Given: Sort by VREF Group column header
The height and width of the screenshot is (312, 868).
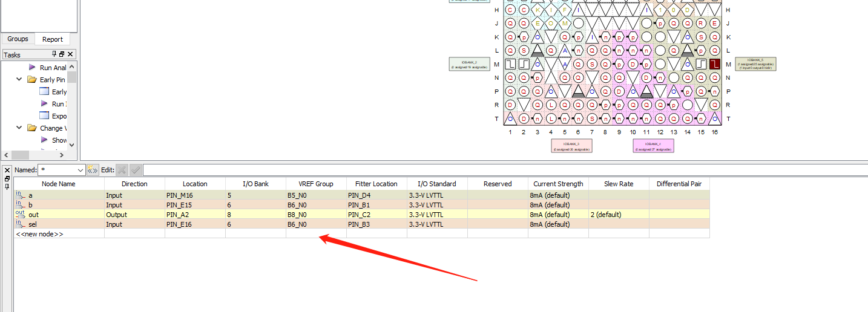Looking at the screenshot, I should tap(316, 184).
